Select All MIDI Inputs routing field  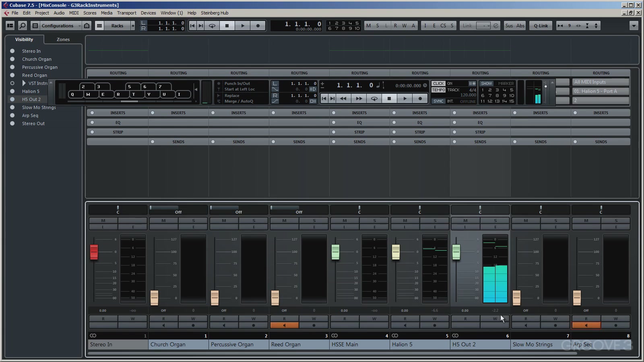(x=601, y=82)
